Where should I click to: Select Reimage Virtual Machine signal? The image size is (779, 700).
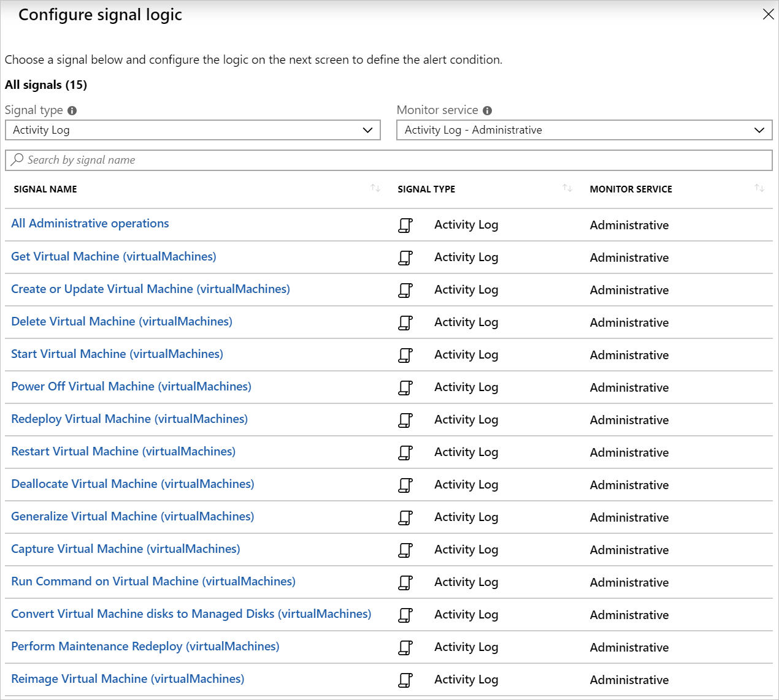128,679
